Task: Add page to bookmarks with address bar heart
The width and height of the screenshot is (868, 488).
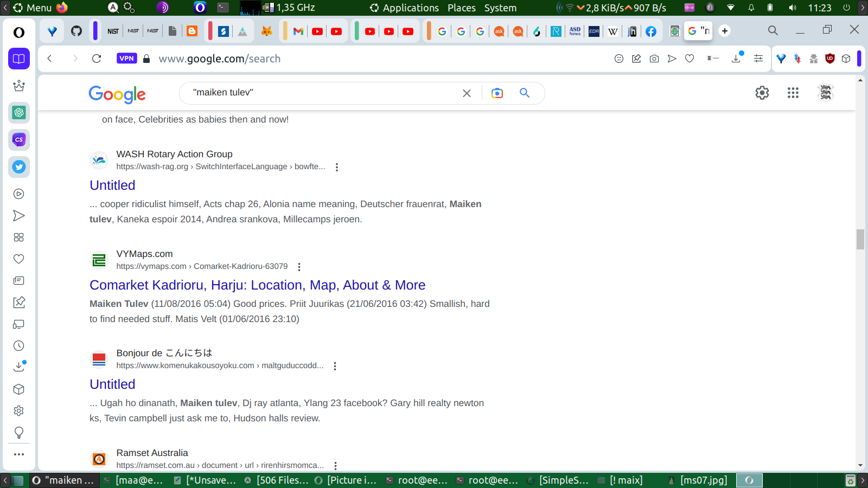Action: 690,59
